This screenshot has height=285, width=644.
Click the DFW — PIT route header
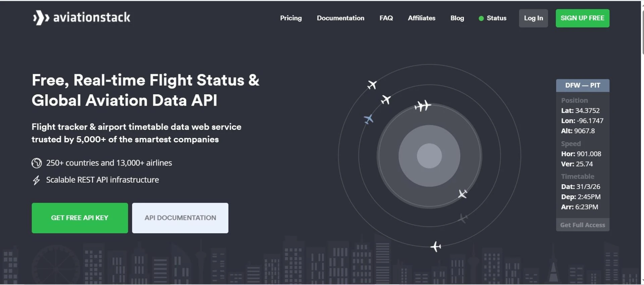coord(583,85)
